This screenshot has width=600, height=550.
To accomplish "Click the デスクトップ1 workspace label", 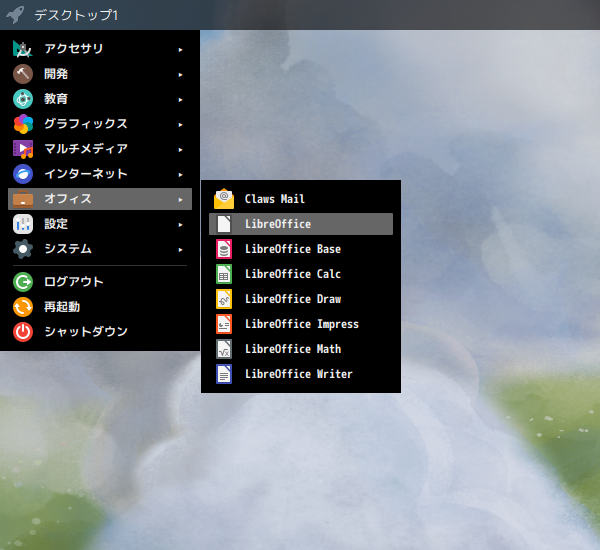I will coord(76,15).
